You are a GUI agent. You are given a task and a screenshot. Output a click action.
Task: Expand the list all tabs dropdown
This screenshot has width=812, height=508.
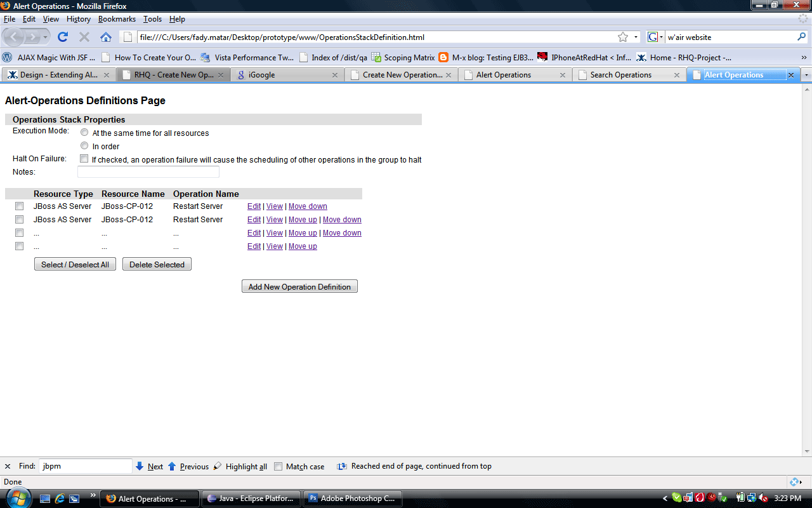(x=806, y=75)
